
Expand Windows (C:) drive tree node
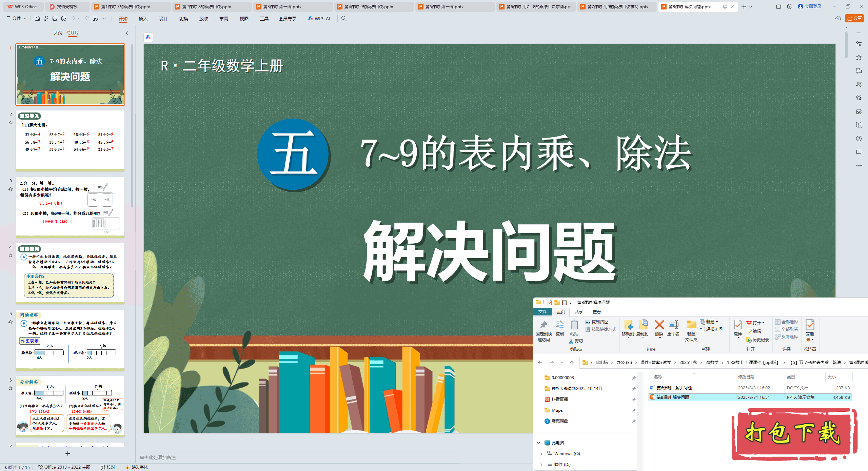coord(541,454)
